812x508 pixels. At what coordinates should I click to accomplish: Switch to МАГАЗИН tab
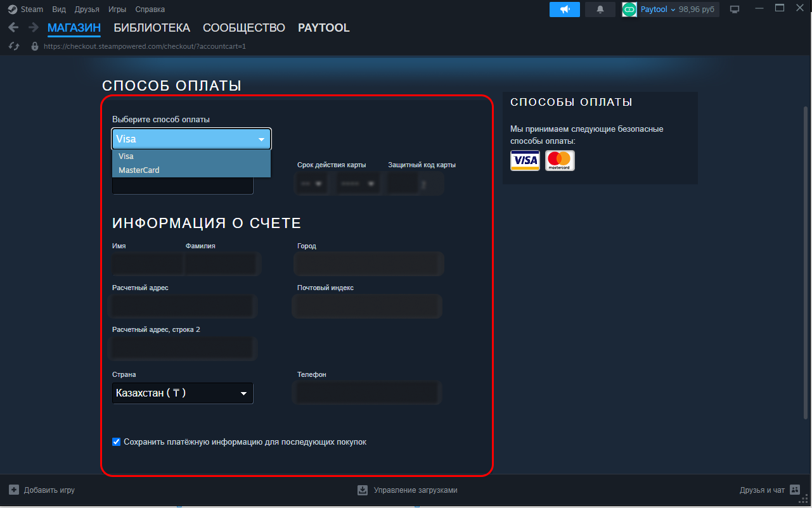point(74,28)
